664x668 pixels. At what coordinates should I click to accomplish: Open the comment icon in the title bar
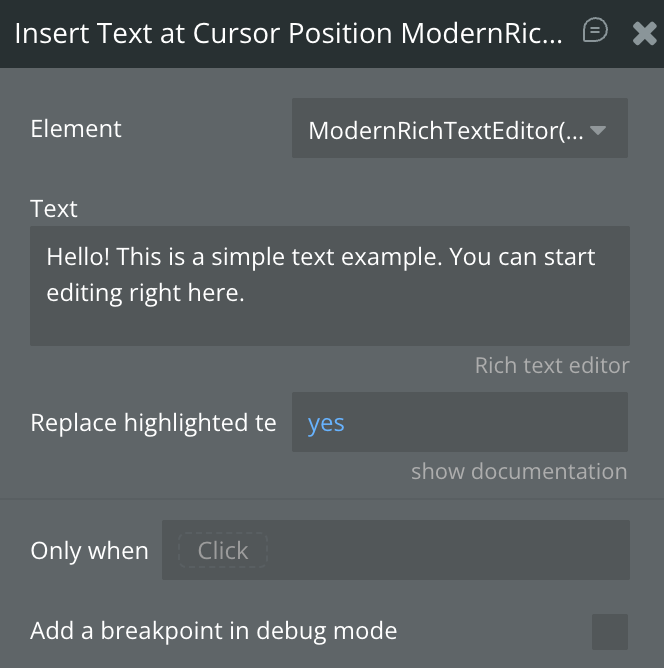[595, 31]
